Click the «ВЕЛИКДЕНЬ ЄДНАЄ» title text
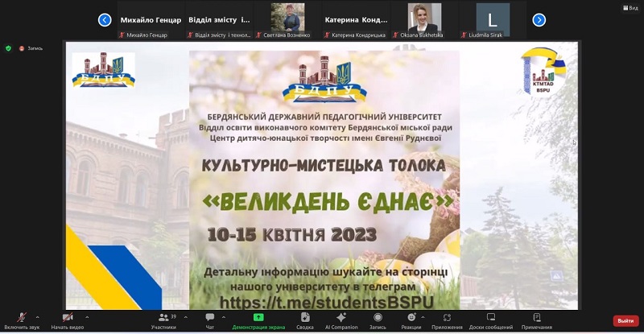Image resolution: width=644 pixels, height=334 pixels. [328, 201]
